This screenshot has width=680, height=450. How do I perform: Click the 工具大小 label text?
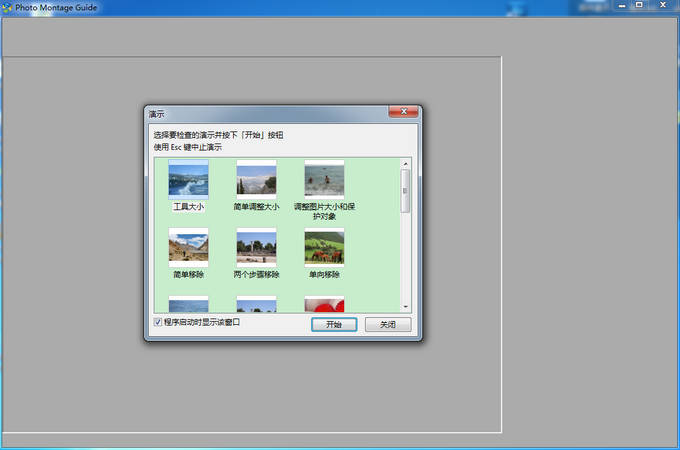pos(188,207)
